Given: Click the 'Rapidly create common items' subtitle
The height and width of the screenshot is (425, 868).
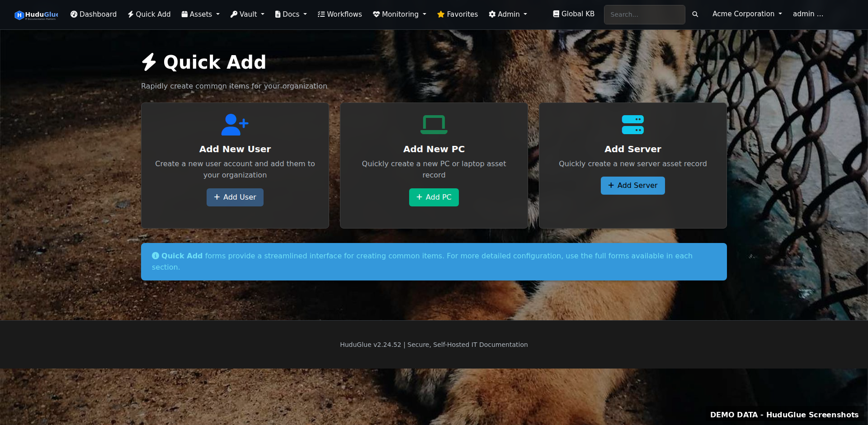Looking at the screenshot, I should click(x=234, y=86).
